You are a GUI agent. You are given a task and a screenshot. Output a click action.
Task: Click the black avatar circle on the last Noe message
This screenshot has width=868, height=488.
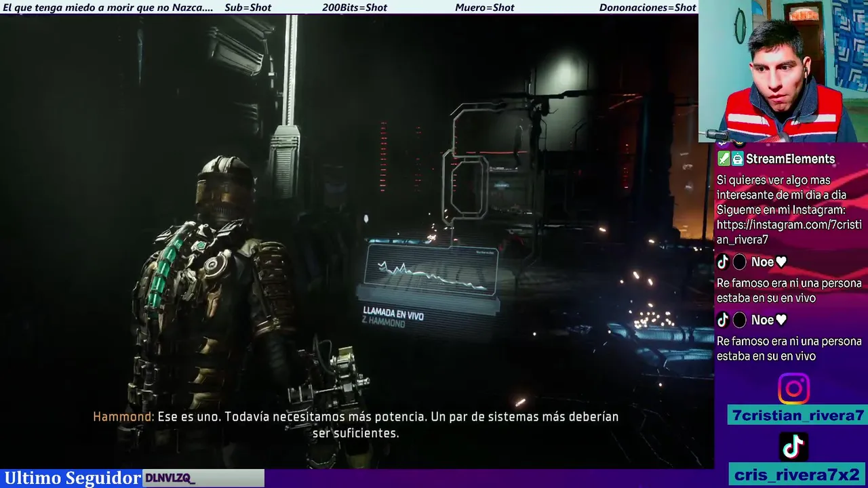(x=739, y=320)
